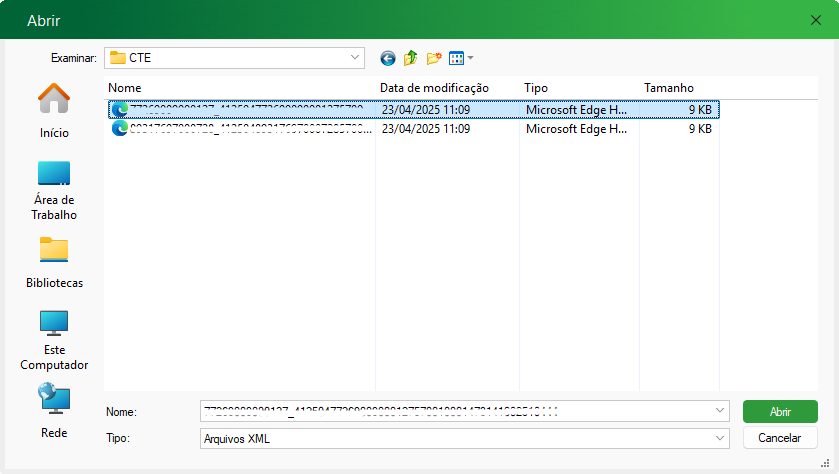Viewport: 839px width, 474px height.
Task: Open the view menu icon
Action: pyautogui.click(x=460, y=58)
